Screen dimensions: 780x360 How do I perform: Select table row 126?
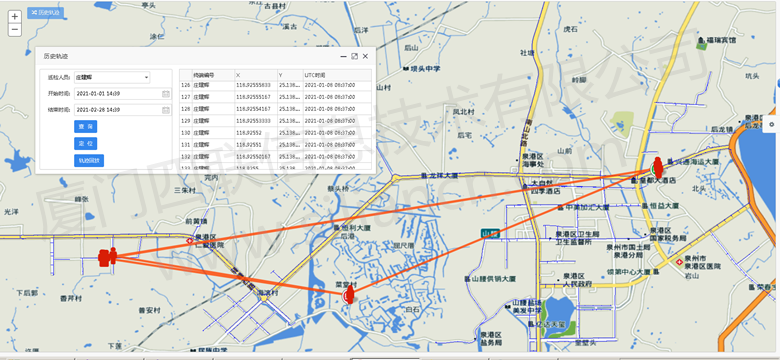click(x=275, y=85)
